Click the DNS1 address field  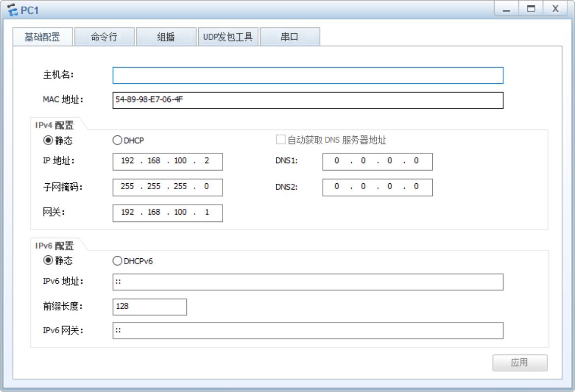click(377, 161)
